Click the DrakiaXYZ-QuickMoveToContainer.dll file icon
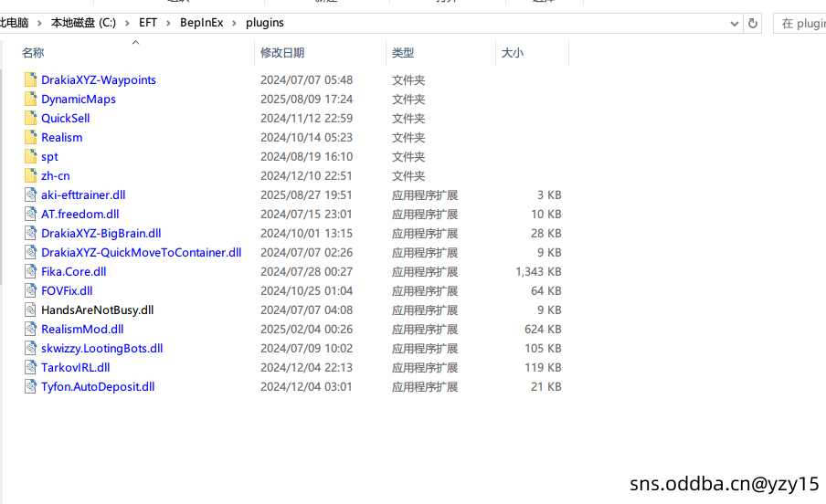The width and height of the screenshot is (826, 504). 30,252
